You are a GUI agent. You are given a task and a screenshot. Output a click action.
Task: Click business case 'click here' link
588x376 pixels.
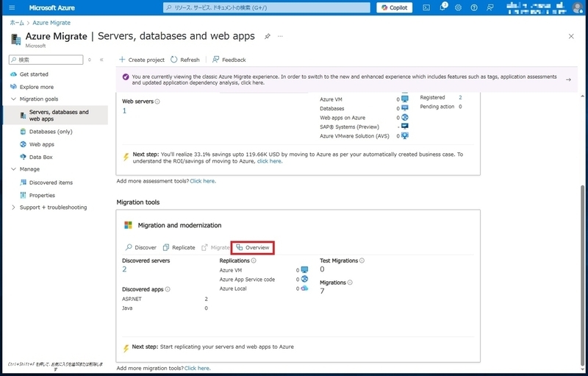pyautogui.click(x=270, y=161)
